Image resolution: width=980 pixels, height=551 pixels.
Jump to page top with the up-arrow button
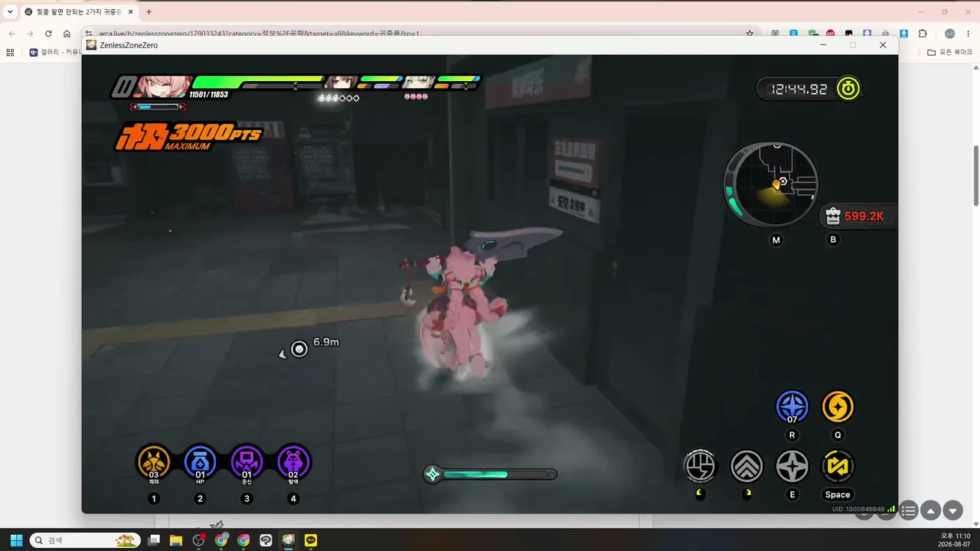coord(931,510)
